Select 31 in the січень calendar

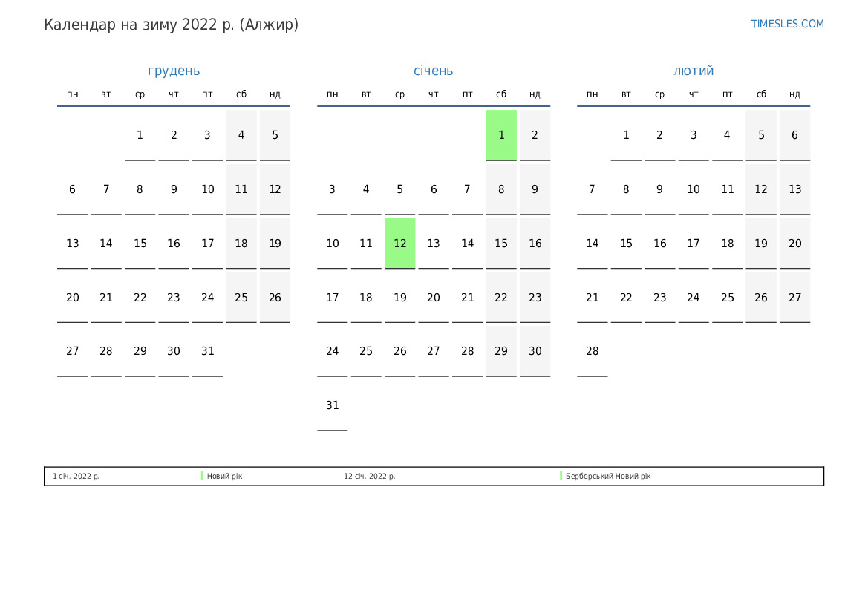332,405
